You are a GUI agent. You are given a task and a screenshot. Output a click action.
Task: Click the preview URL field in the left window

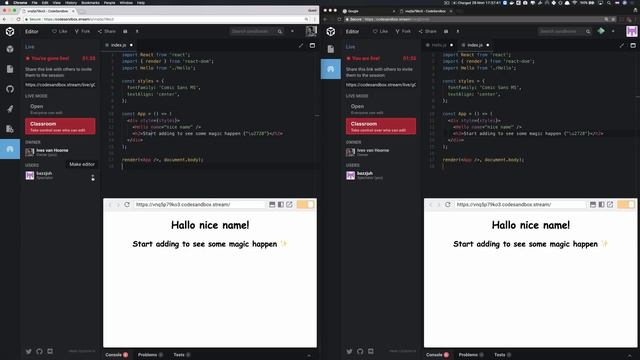[199, 204]
